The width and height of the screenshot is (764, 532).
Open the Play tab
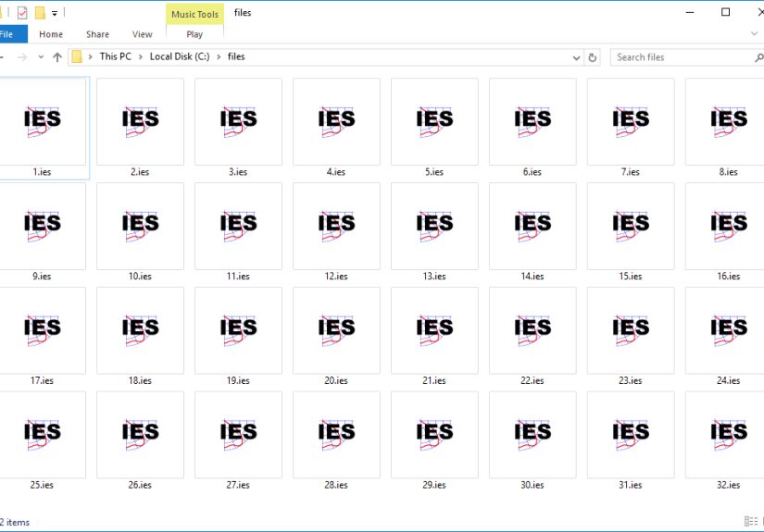194,34
